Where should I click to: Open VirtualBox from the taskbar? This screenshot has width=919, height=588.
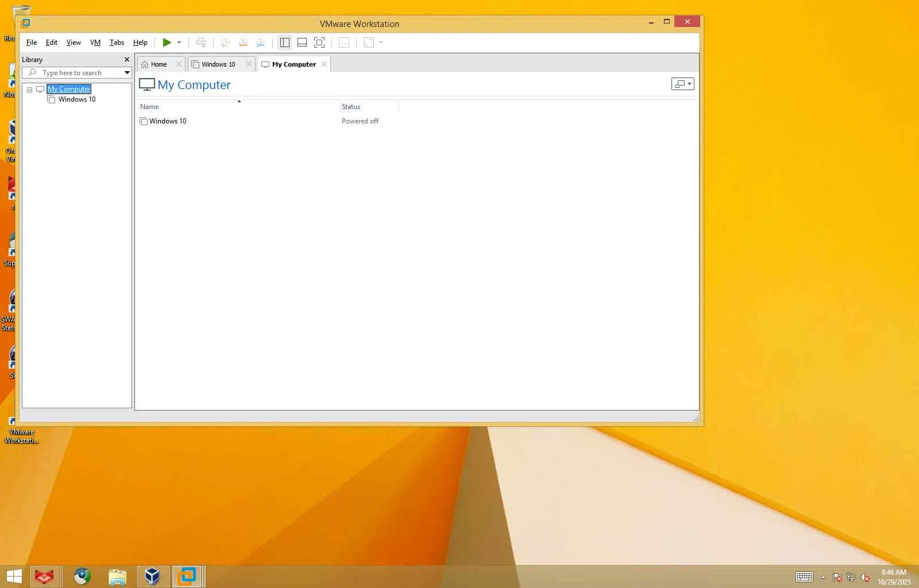coord(152,577)
